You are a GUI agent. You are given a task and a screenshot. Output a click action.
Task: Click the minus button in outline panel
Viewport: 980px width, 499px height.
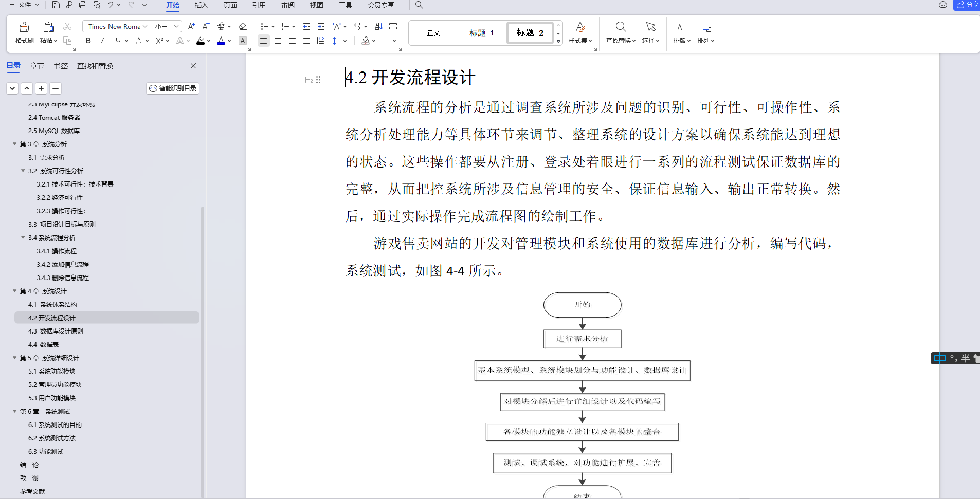[56, 88]
